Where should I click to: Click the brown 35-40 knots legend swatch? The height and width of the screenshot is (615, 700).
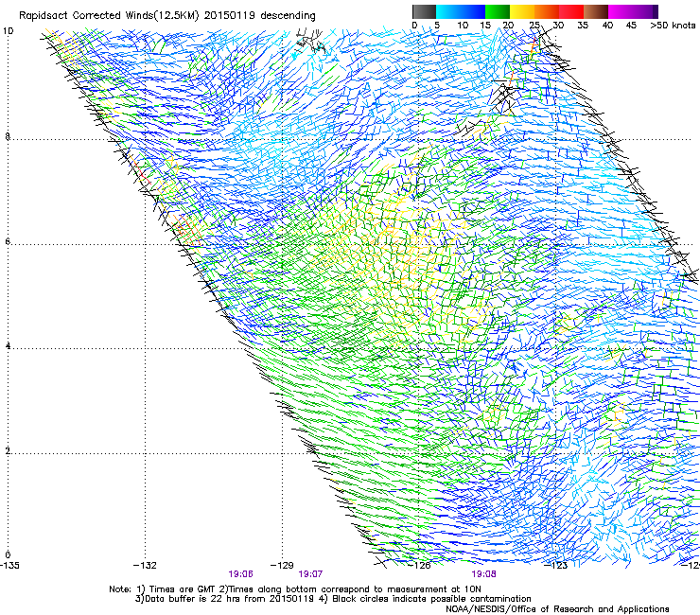pos(596,11)
